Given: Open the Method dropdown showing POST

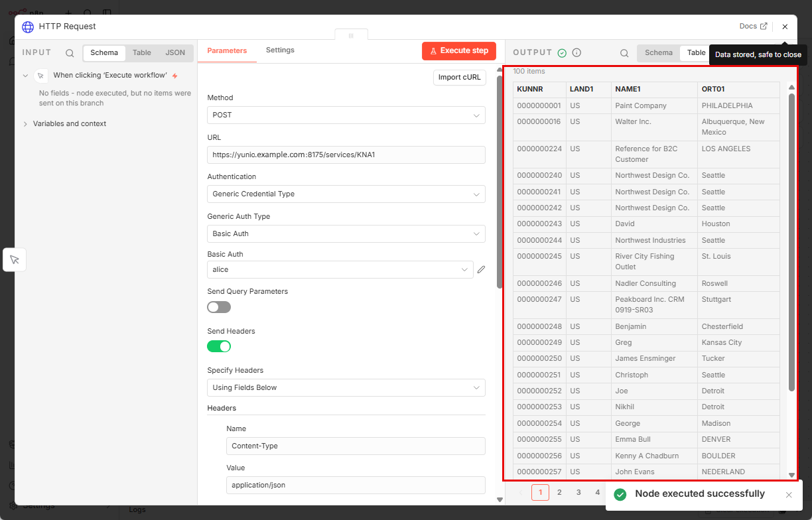Looking at the screenshot, I should [346, 115].
